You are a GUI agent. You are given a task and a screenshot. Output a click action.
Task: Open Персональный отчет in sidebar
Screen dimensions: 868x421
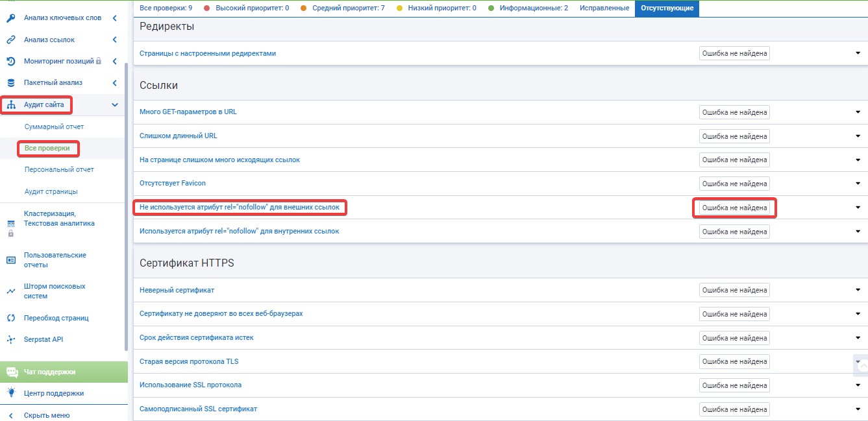pos(59,170)
